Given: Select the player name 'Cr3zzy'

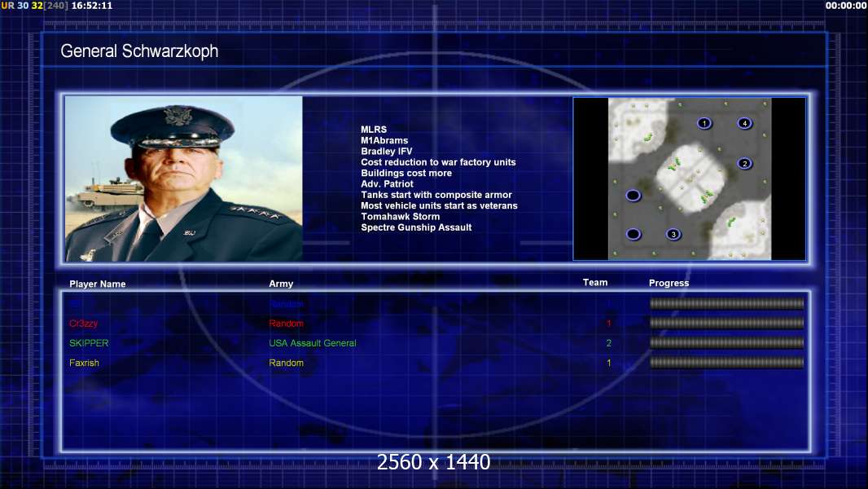Looking at the screenshot, I should (x=84, y=324).
